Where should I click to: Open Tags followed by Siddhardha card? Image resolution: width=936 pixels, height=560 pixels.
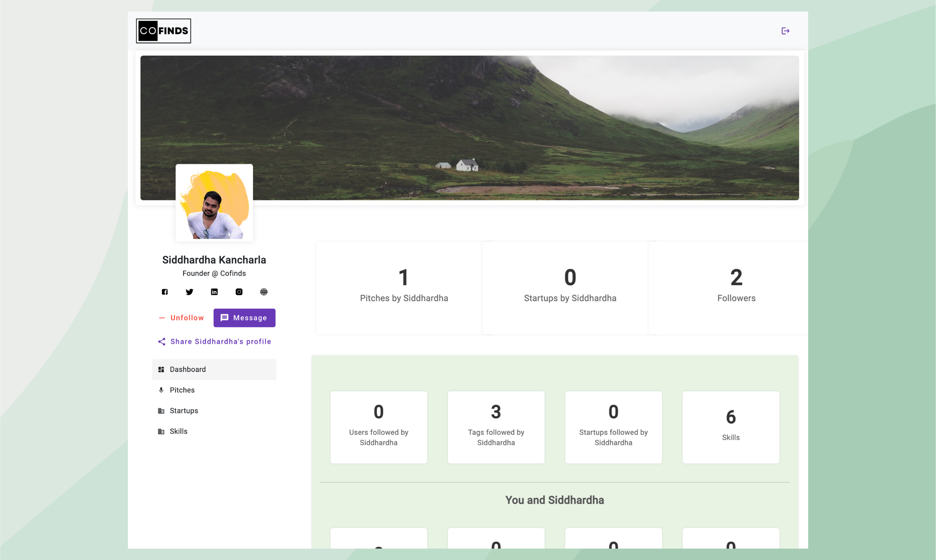(496, 427)
